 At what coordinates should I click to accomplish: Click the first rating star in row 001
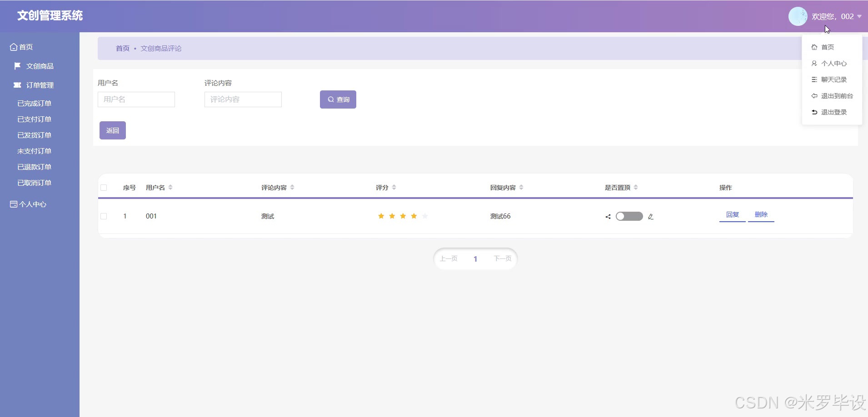point(381,216)
